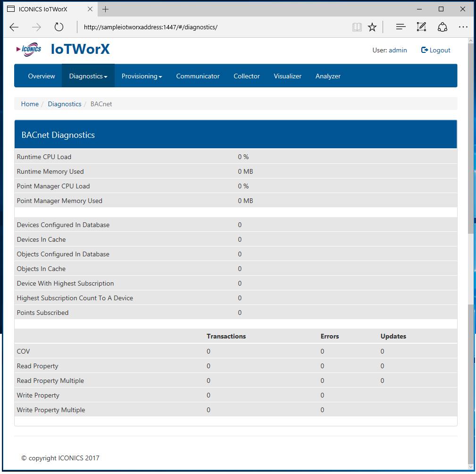Viewport: 476px width, 474px height.
Task: Open the browser More (...) menu
Action: (x=463, y=27)
